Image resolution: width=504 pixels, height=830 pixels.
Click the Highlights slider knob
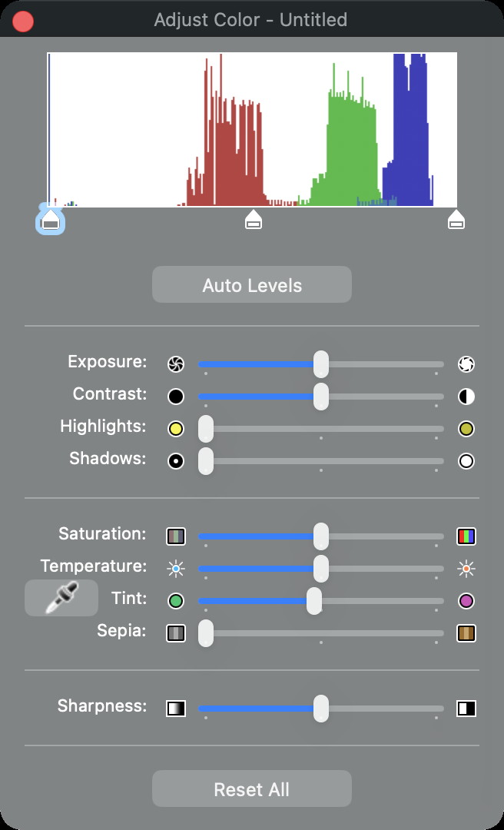click(206, 429)
